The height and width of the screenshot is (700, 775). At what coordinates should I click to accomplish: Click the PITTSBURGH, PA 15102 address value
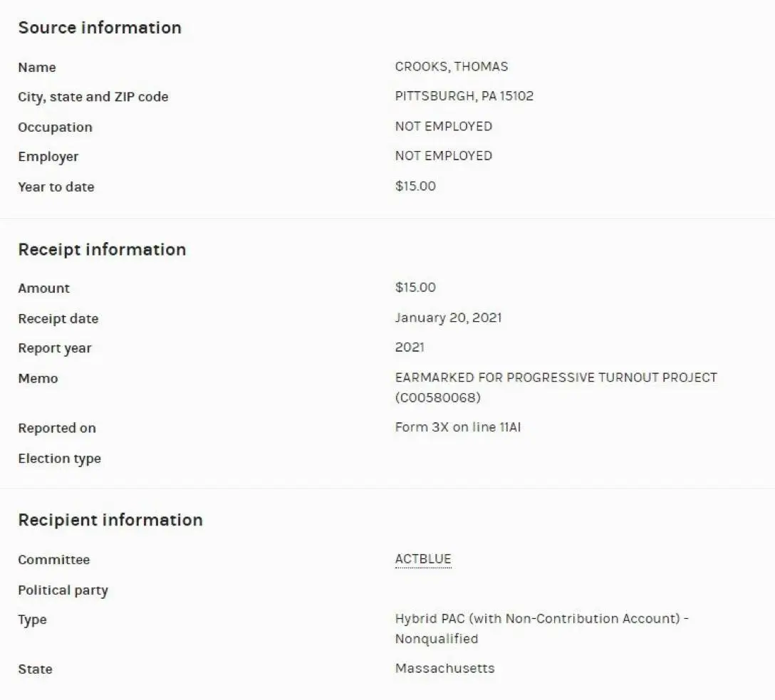[x=464, y=96]
